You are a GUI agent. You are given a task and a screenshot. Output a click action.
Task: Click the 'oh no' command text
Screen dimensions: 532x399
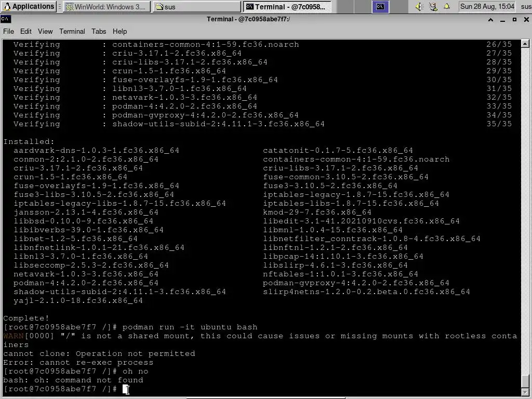click(x=136, y=371)
